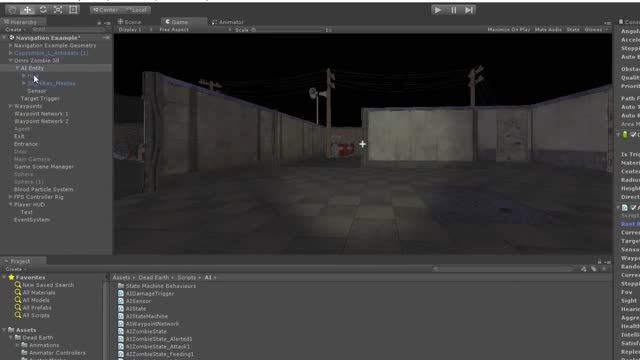Select Waypoint Network 1
The width and height of the screenshot is (640, 360).
pos(41,114)
